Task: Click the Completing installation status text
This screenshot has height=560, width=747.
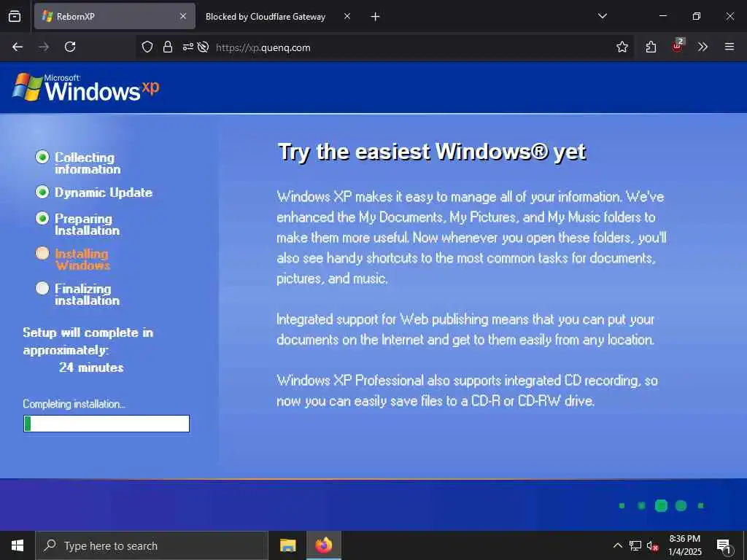Action: coord(74,404)
